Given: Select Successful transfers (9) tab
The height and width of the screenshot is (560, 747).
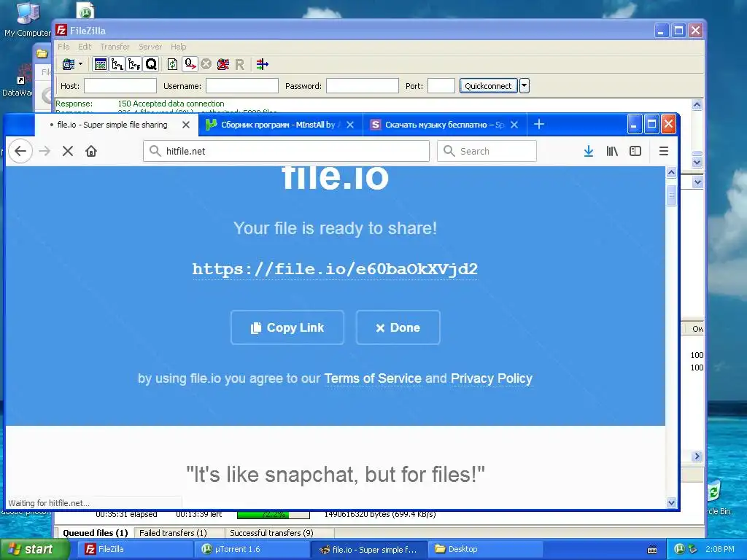Looking at the screenshot, I should pos(271,533).
